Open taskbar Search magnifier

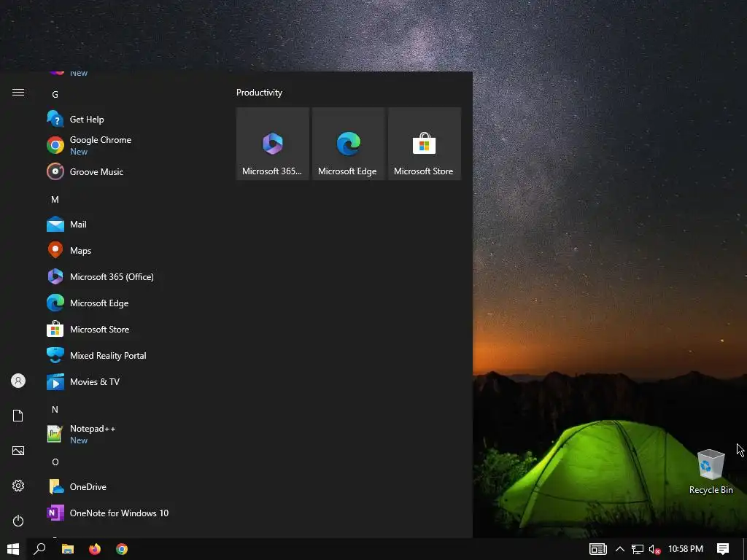(39, 549)
